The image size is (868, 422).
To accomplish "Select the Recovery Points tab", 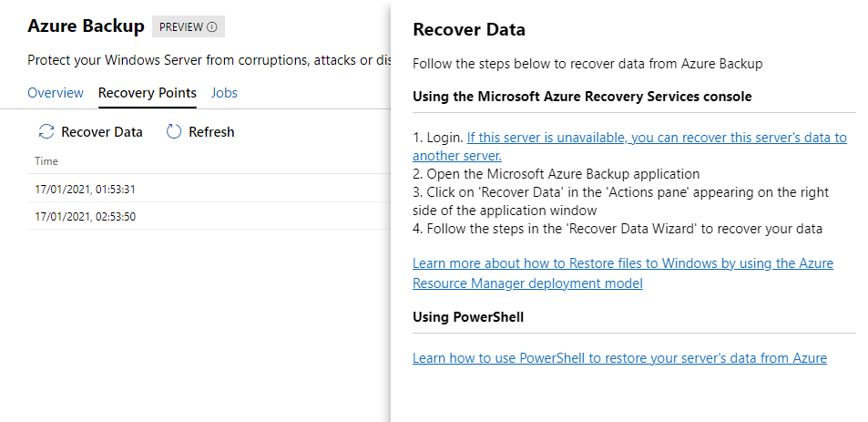I will click(147, 93).
